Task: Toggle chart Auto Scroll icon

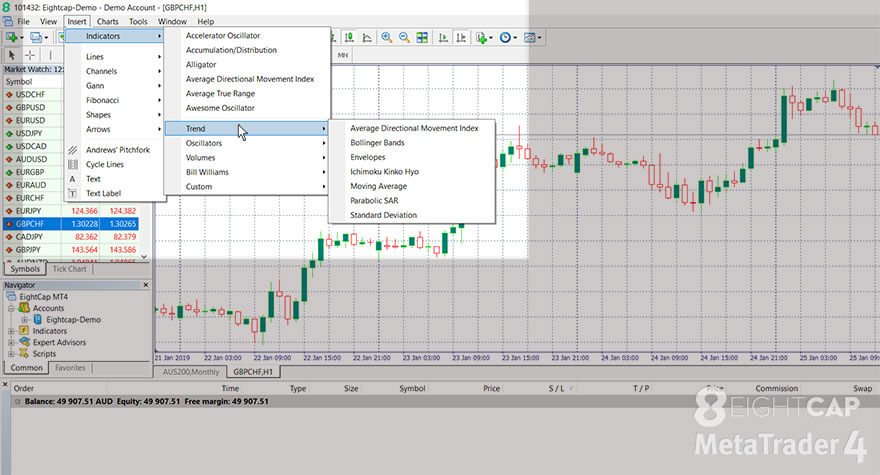Action: pyautogui.click(x=443, y=38)
